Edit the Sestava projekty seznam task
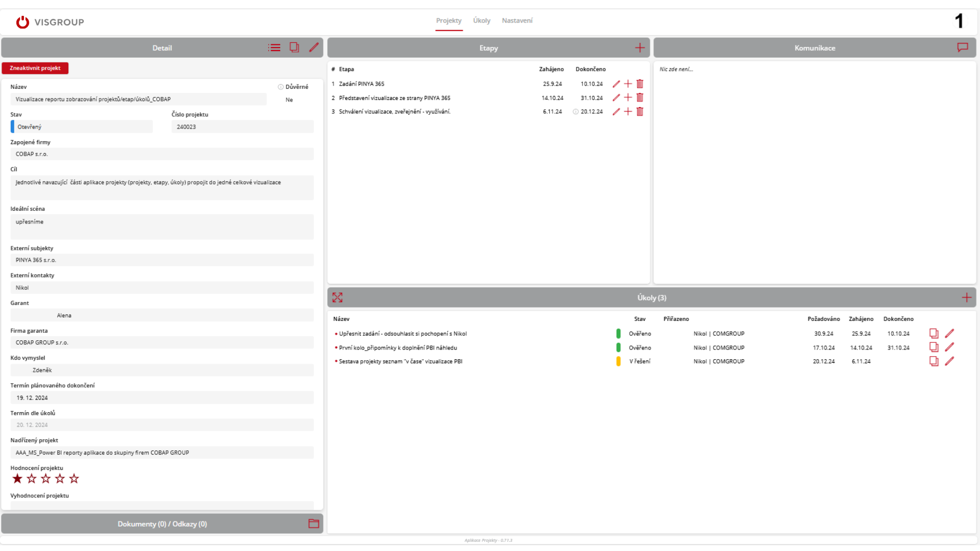Screen dimensions: 980x551 click(949, 361)
